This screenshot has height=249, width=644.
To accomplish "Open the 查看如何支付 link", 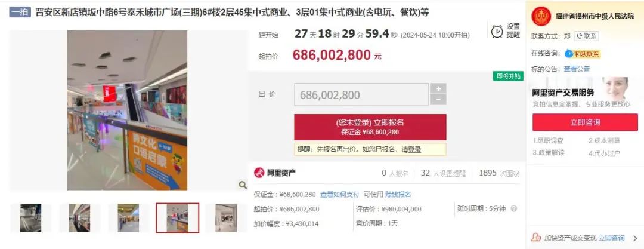I will (x=340, y=194).
